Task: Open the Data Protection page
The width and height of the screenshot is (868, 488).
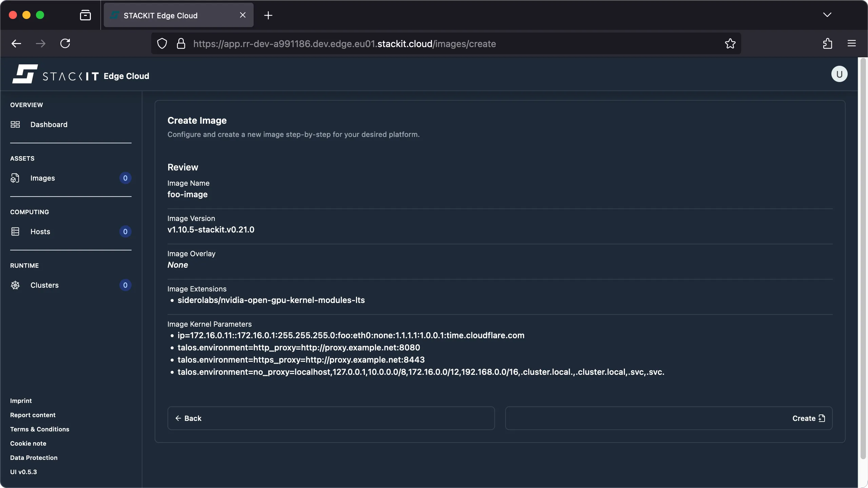Action: click(x=34, y=457)
